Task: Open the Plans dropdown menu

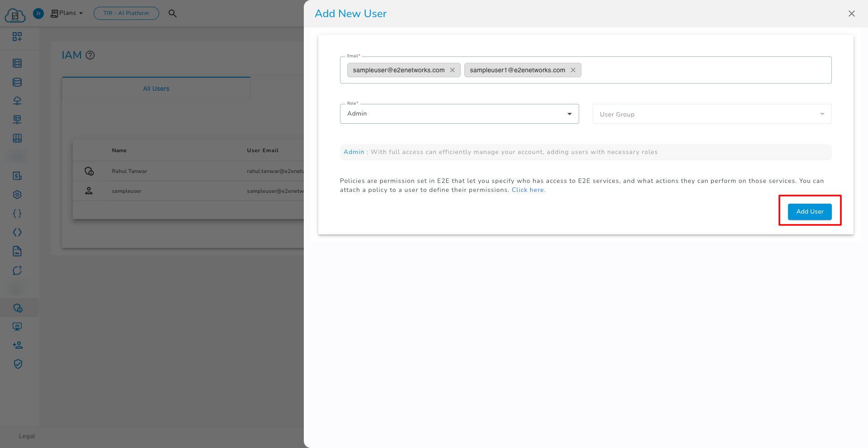Action: [x=67, y=13]
